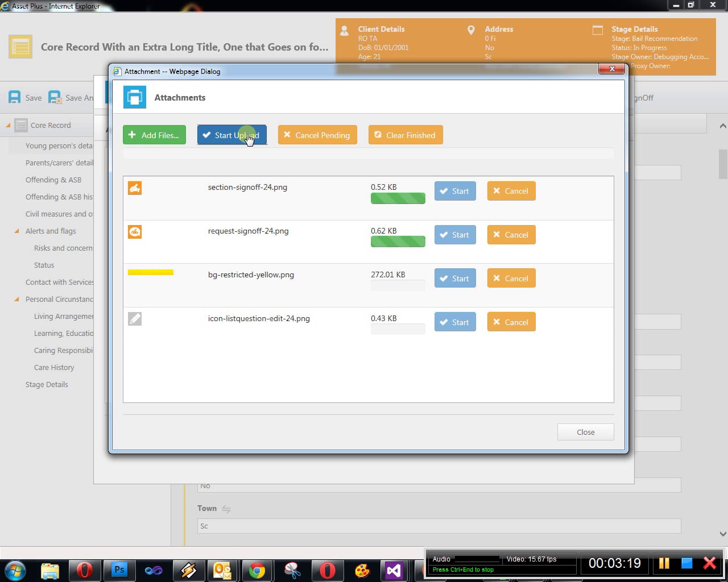Click the Address location pin icon
This screenshot has width=728, height=582.
pyautogui.click(x=471, y=30)
